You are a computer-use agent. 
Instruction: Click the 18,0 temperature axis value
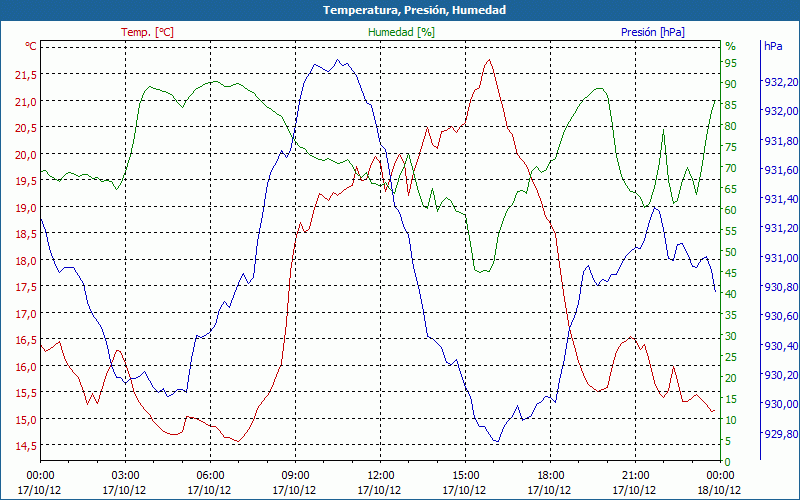pos(26,261)
